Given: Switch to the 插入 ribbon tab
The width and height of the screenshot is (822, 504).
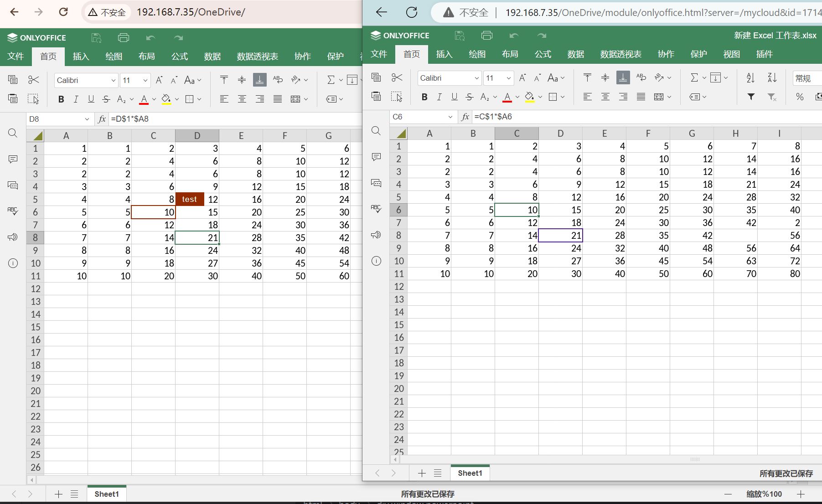Looking at the screenshot, I should pos(444,54).
